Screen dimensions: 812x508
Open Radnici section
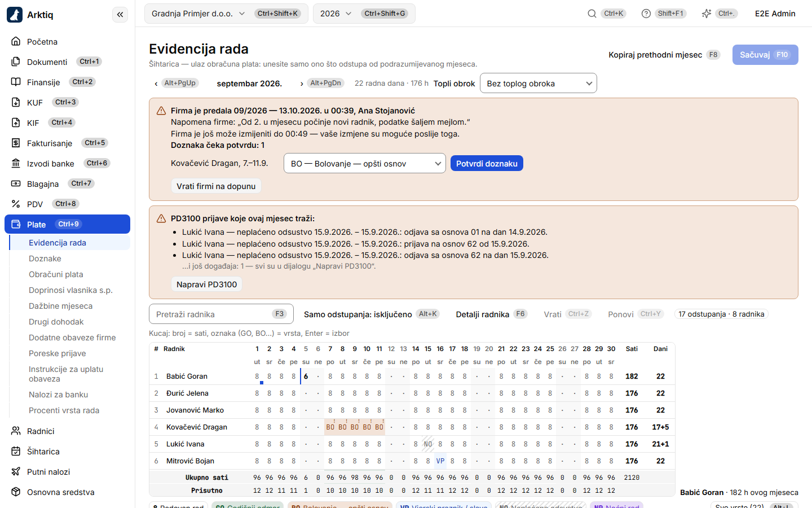click(x=67, y=431)
